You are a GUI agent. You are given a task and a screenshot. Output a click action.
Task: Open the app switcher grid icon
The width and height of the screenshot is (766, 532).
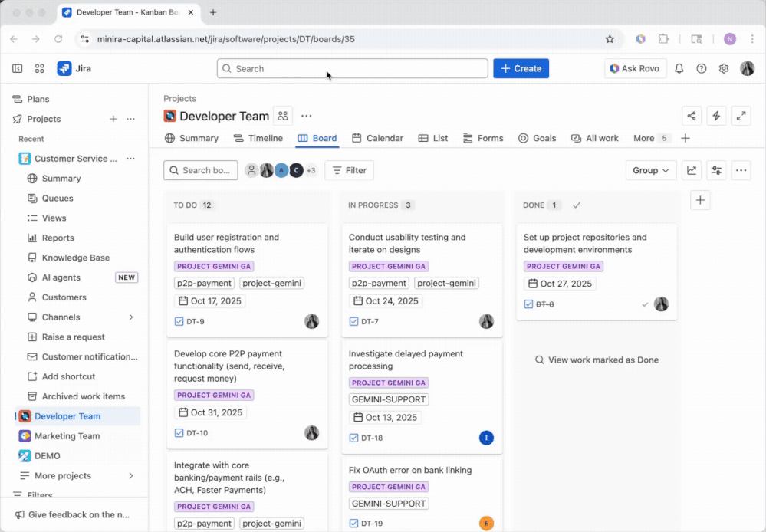pyautogui.click(x=39, y=68)
